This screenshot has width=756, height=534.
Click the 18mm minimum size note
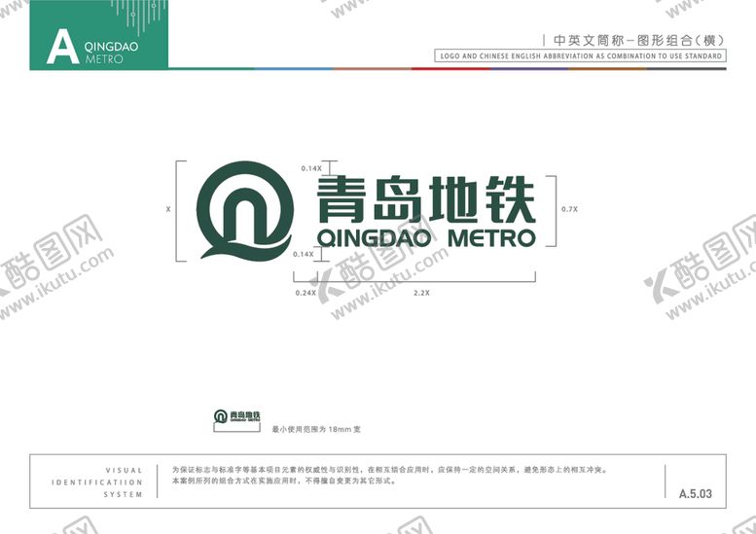pos(316,429)
